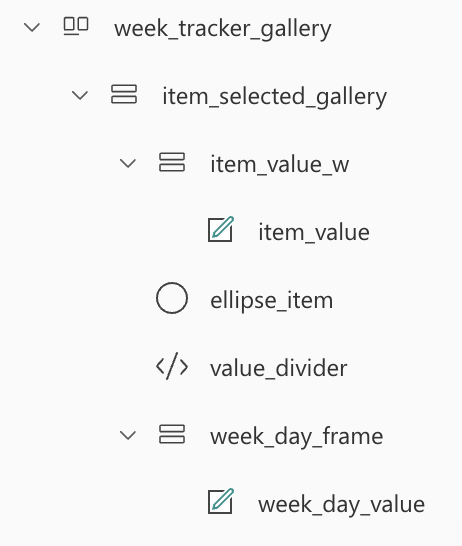462x546 pixels.
Task: Select the item_value_w container
Action: [280, 164]
